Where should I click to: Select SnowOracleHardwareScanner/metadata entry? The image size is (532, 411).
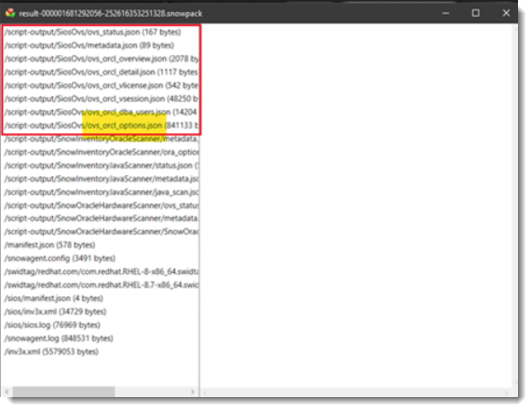click(102, 218)
